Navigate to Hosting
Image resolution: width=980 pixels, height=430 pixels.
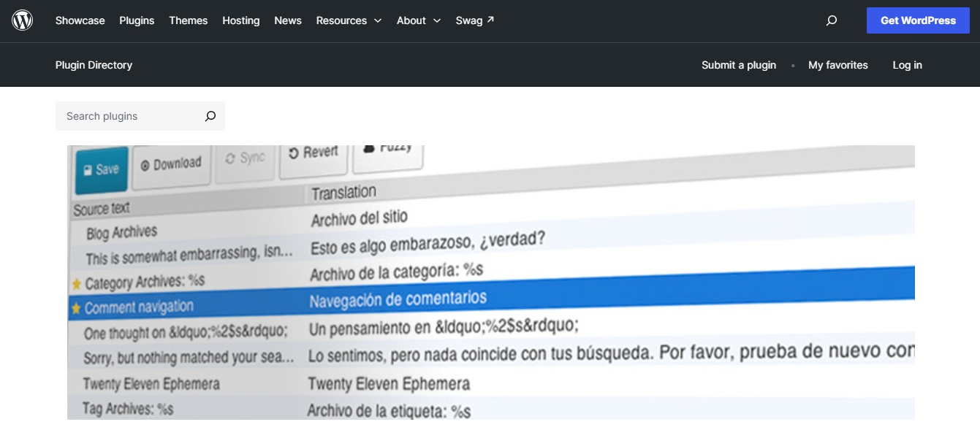click(241, 20)
